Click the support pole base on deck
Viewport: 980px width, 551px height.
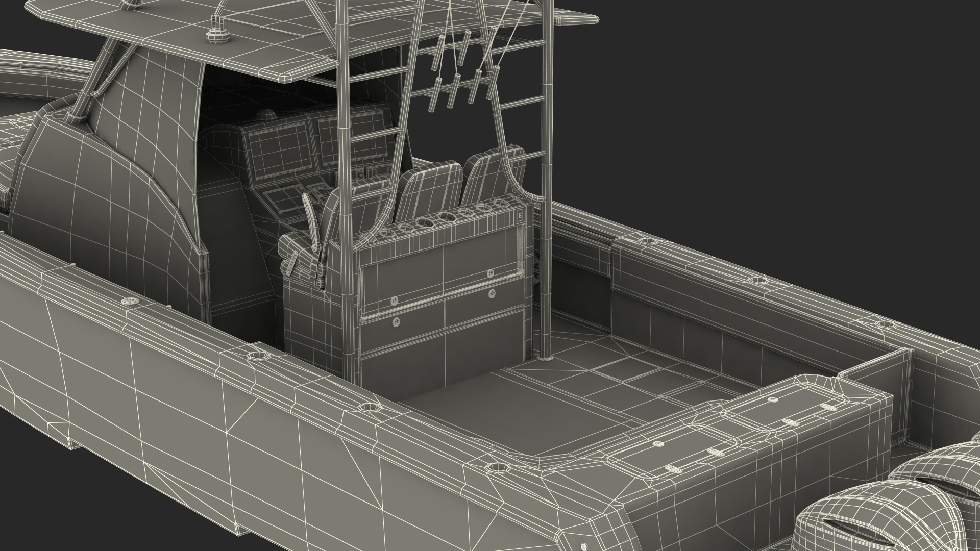pyautogui.click(x=545, y=357)
